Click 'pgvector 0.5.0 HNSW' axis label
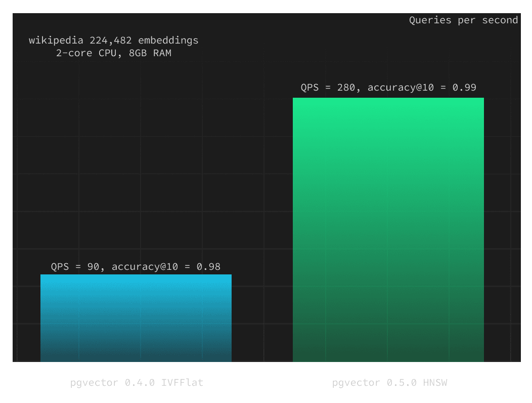 [x=389, y=383]
